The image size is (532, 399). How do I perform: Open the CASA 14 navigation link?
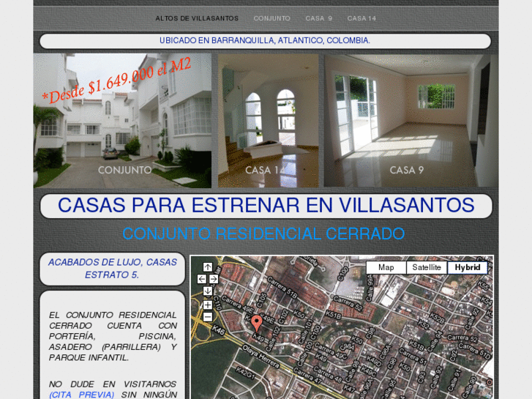361,18
